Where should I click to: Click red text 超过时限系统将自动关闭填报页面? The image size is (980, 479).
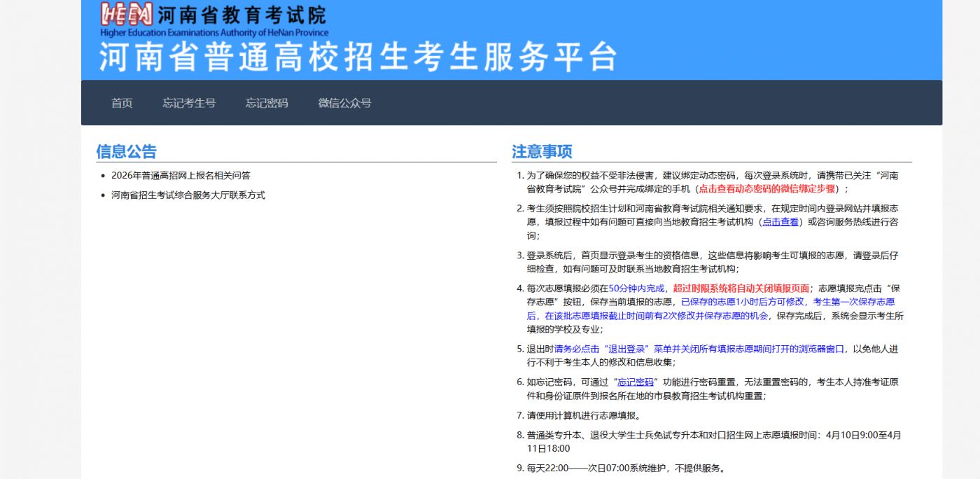pos(741,289)
